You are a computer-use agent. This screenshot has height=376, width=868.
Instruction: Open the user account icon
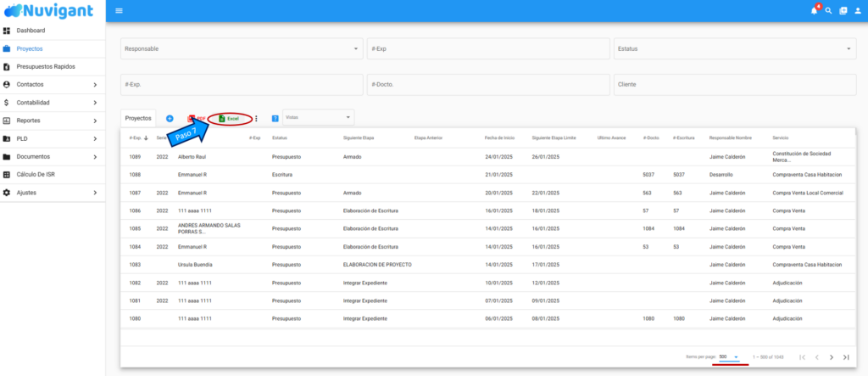point(858,10)
